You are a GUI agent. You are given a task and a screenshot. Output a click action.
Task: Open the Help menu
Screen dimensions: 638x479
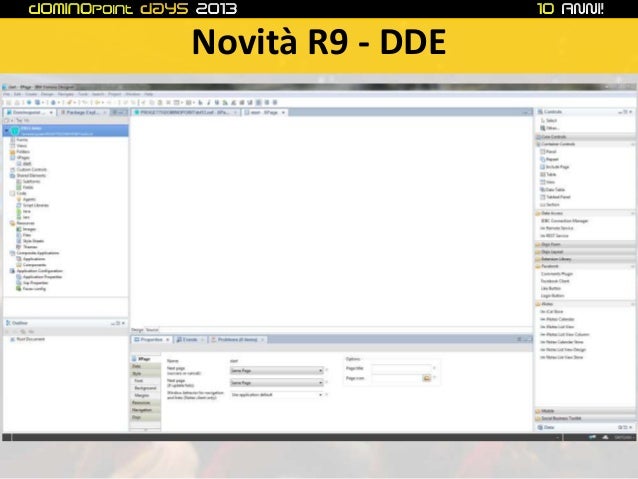click(x=149, y=94)
